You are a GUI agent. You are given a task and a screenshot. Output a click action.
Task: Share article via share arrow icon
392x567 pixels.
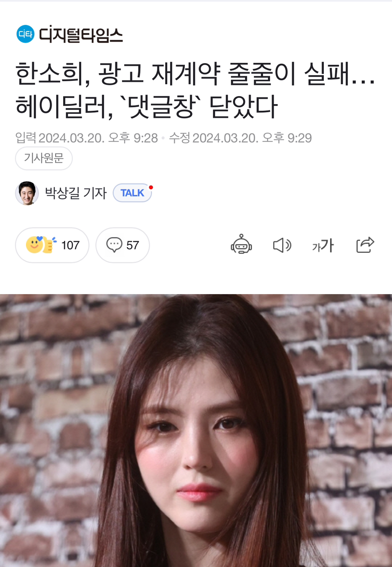tap(365, 245)
